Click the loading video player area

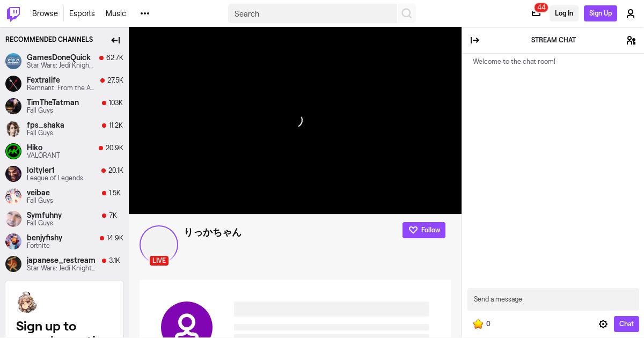pyautogui.click(x=295, y=121)
